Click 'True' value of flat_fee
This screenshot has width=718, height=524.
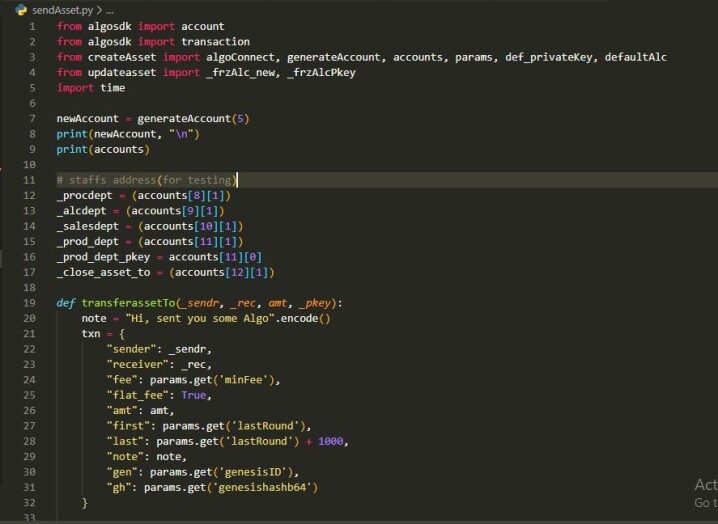click(x=194, y=395)
